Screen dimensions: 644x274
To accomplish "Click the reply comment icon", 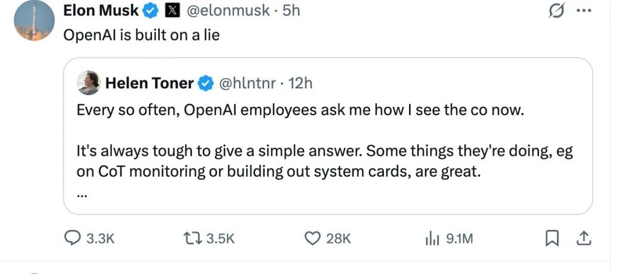I will 73,238.
